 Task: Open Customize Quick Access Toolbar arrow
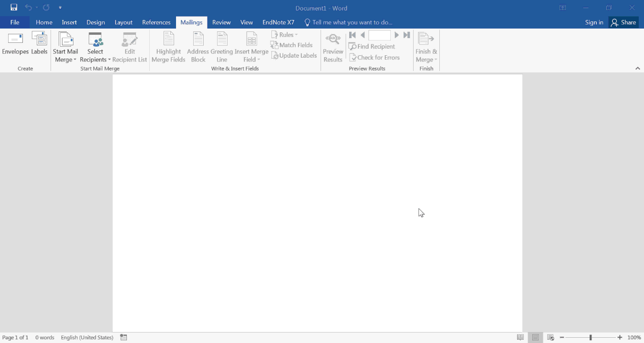click(60, 8)
